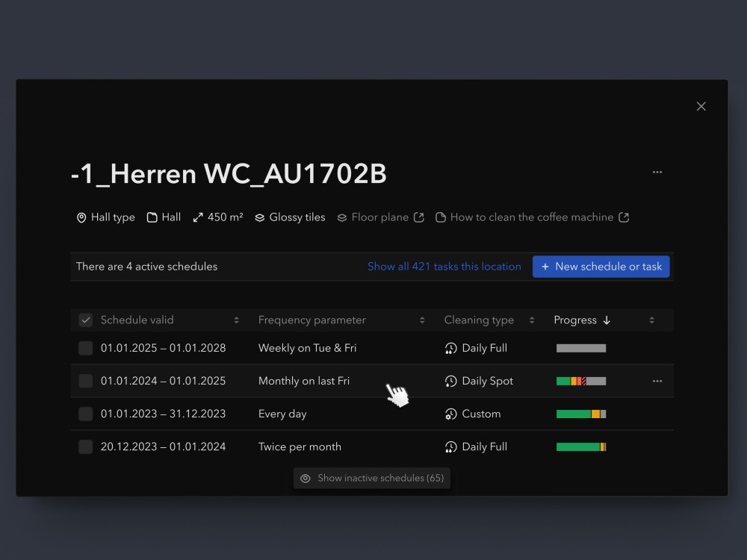Check the 01.01.2025 – 01.01.2028 schedule row
The width and height of the screenshot is (747, 560).
(x=86, y=348)
